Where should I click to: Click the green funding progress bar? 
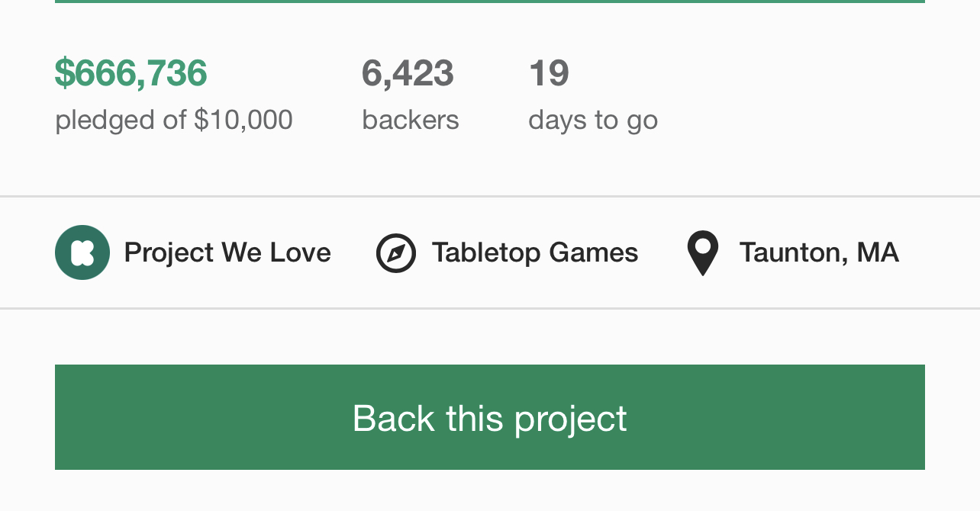coord(490,2)
